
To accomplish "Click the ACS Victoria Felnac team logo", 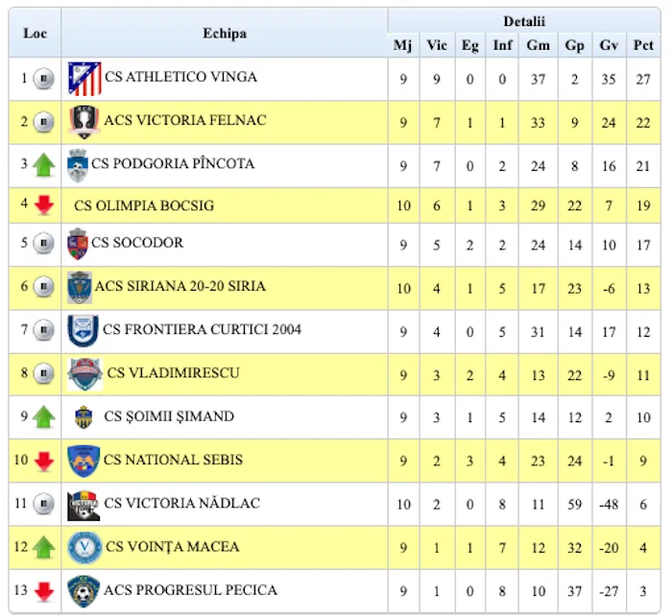I will click(84, 122).
